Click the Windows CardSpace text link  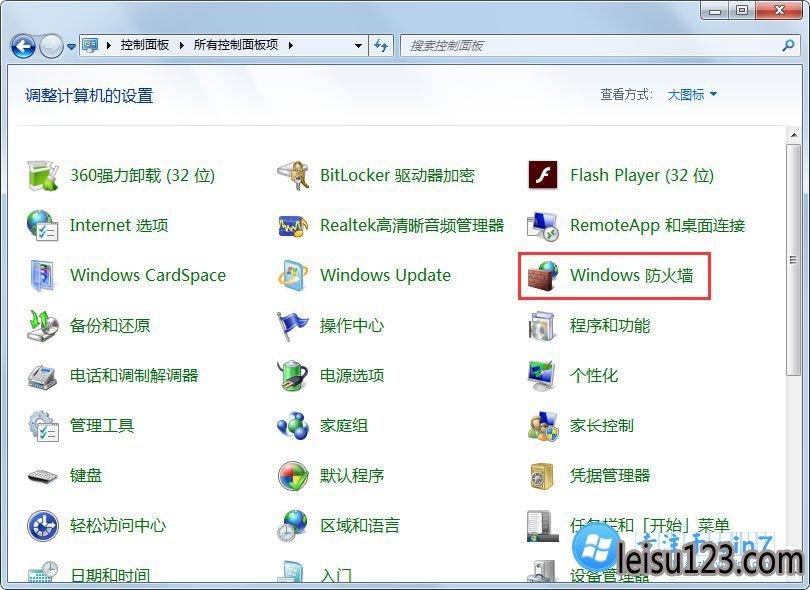click(x=148, y=275)
